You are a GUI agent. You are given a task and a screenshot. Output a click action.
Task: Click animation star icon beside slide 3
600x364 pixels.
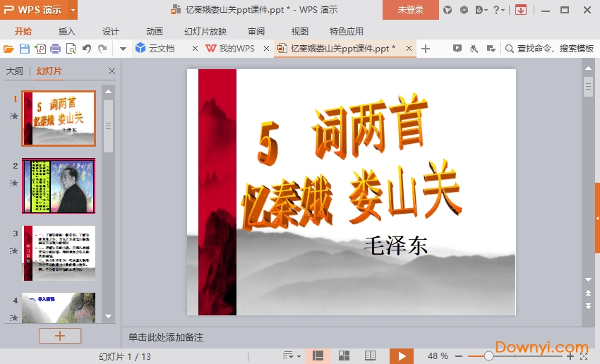click(x=14, y=251)
